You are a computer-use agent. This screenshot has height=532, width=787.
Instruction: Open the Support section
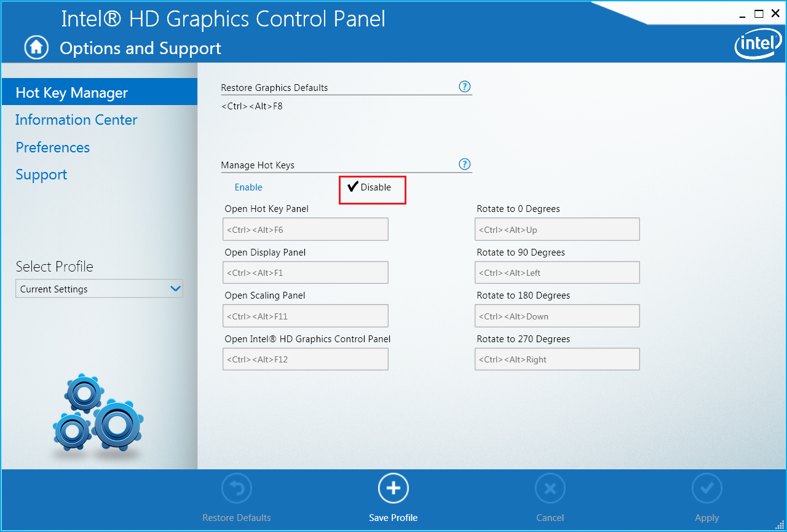tap(41, 174)
